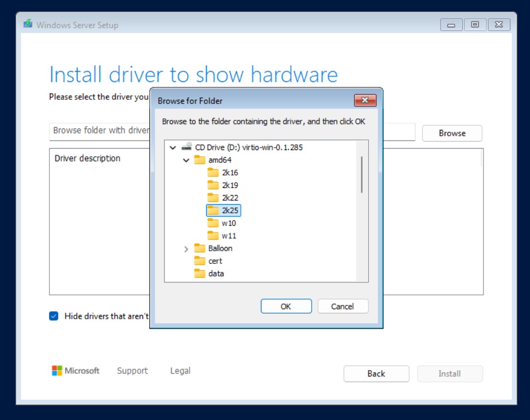This screenshot has height=420, width=530.
Task: Confirm folder selection with OK
Action: (x=286, y=306)
